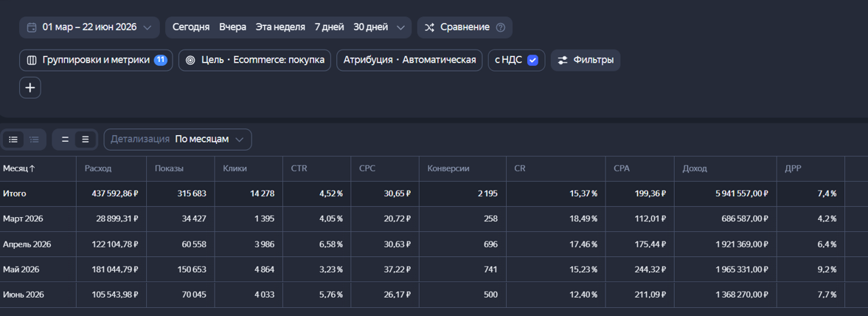Click May ДРР cell 9,2 %
The width and height of the screenshot is (868, 316).
(x=827, y=269)
